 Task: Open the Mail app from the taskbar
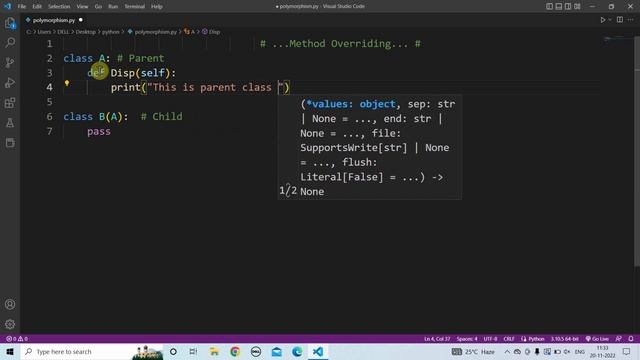click(x=276, y=351)
